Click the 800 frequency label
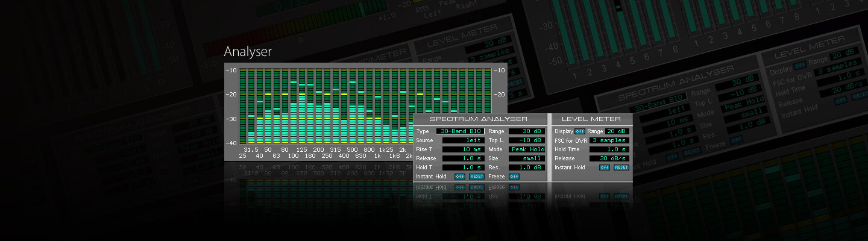This screenshot has height=241, width=868. pyautogui.click(x=369, y=149)
